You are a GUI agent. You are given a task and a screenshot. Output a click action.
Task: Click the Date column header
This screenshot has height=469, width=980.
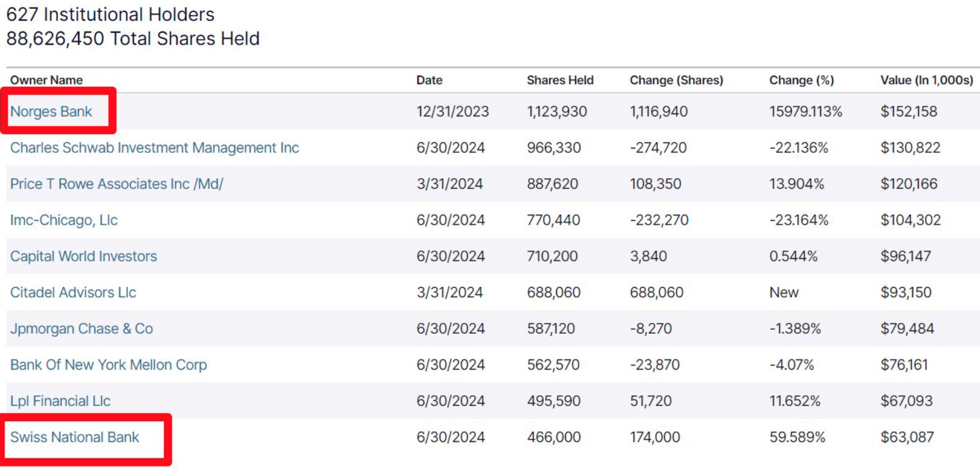pyautogui.click(x=429, y=80)
